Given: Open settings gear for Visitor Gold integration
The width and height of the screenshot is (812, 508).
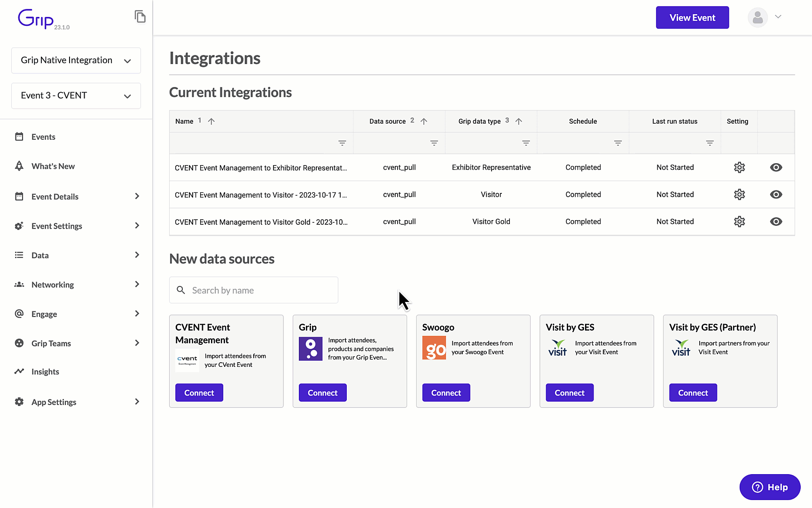Looking at the screenshot, I should (x=739, y=222).
